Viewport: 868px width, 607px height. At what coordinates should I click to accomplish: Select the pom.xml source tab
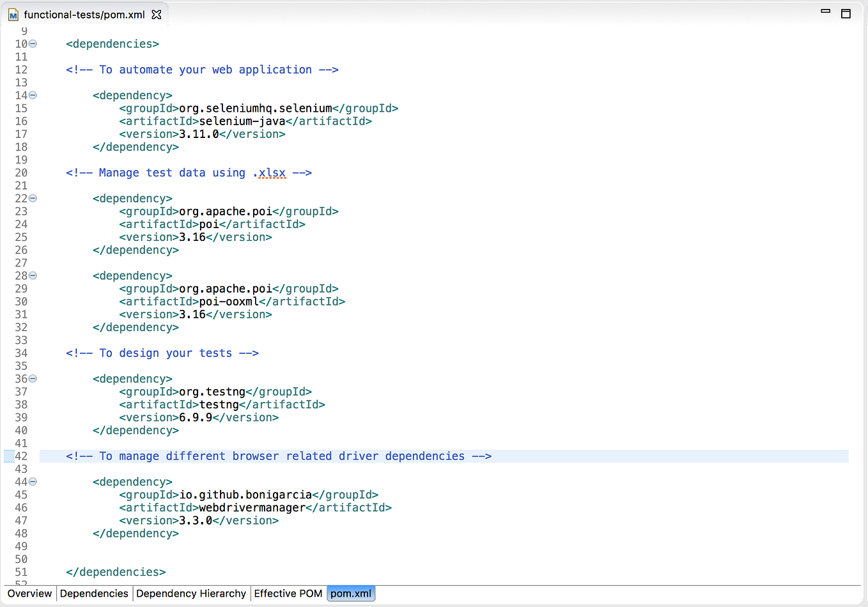pos(350,594)
